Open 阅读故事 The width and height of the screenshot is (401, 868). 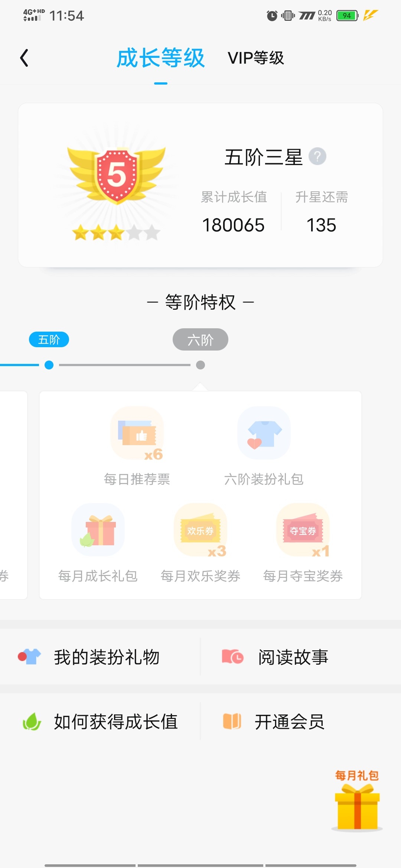(x=301, y=657)
